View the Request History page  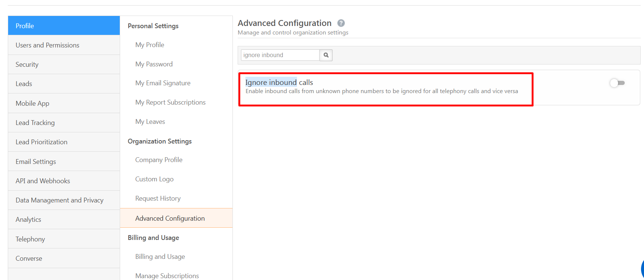pos(158,198)
